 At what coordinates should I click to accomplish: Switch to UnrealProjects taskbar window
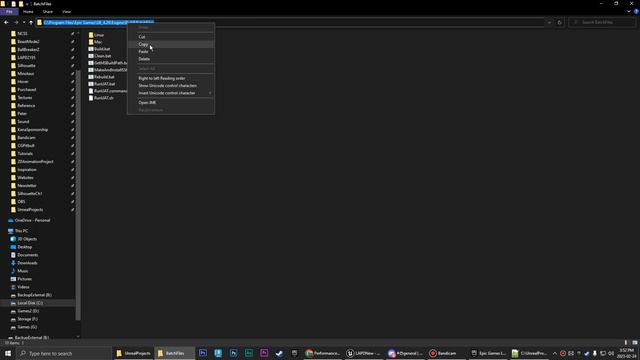pyautogui.click(x=133, y=353)
